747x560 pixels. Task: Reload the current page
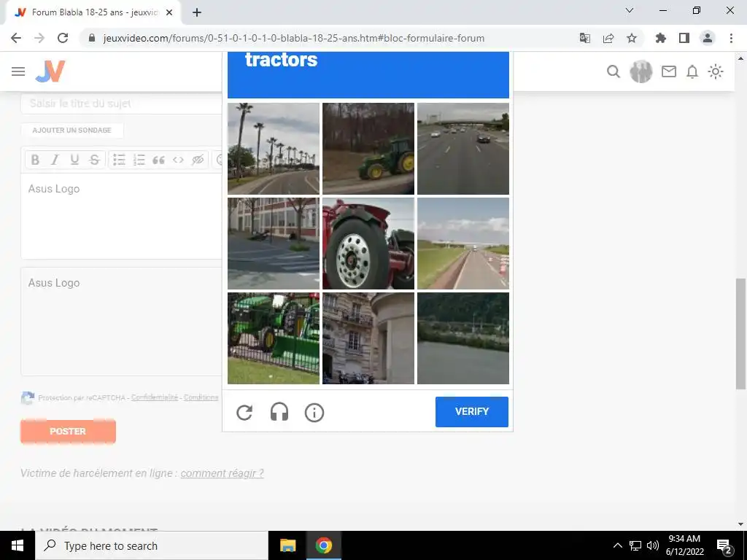[x=63, y=38]
